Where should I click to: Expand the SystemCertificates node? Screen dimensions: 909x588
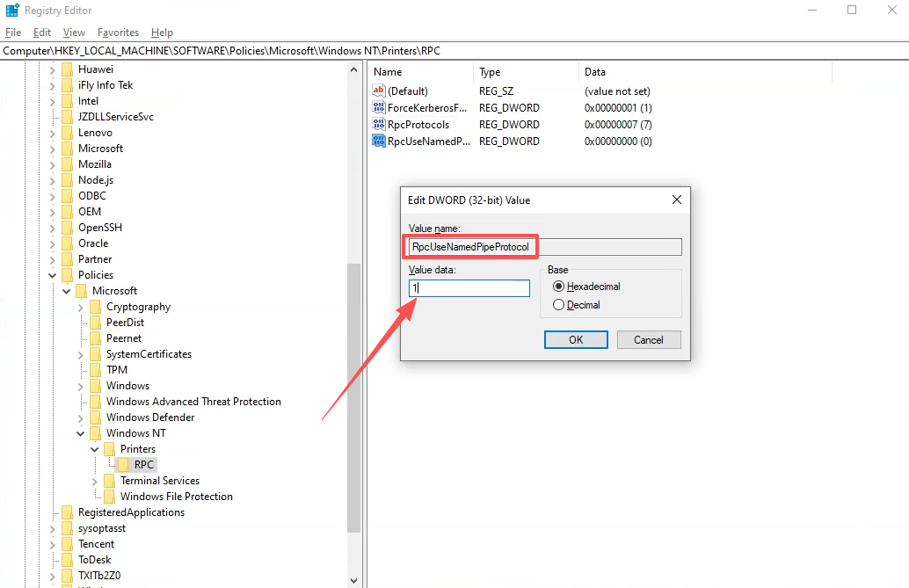[x=80, y=354]
